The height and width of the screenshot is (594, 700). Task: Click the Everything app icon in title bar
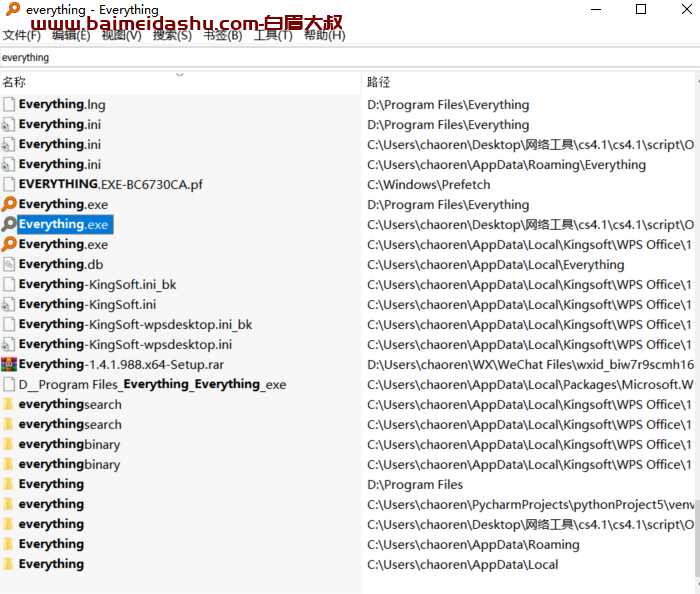pos(13,9)
